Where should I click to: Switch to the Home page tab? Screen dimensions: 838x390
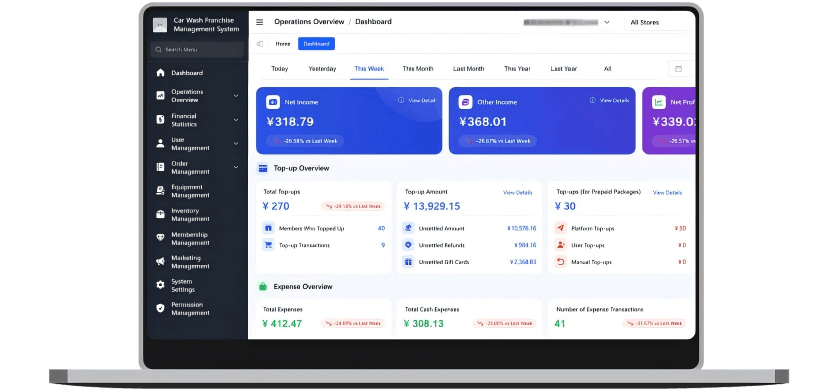283,44
